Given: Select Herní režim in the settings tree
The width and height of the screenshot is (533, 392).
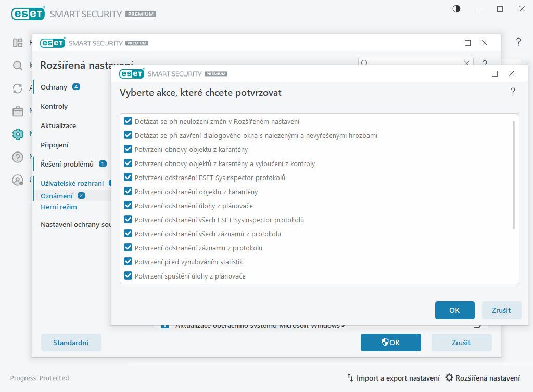Looking at the screenshot, I should [x=59, y=207].
